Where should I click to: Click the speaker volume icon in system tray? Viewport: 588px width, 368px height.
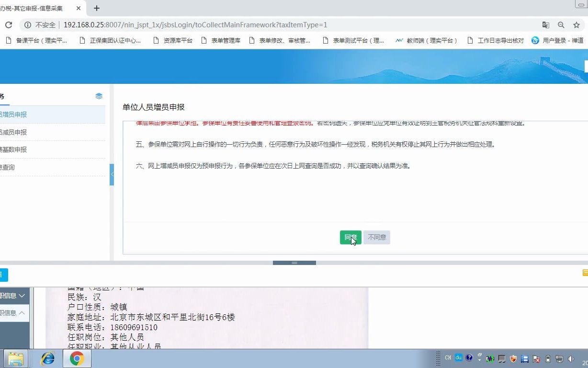[x=571, y=358]
